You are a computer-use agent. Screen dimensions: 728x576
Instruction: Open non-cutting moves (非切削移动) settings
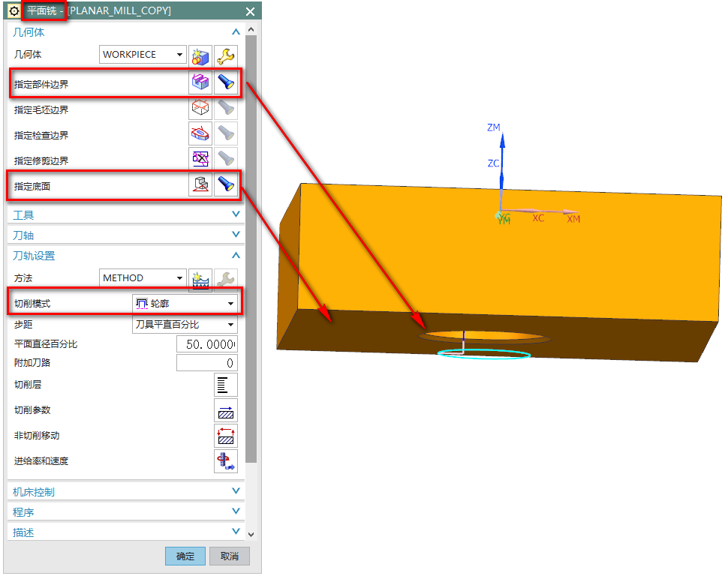(226, 436)
